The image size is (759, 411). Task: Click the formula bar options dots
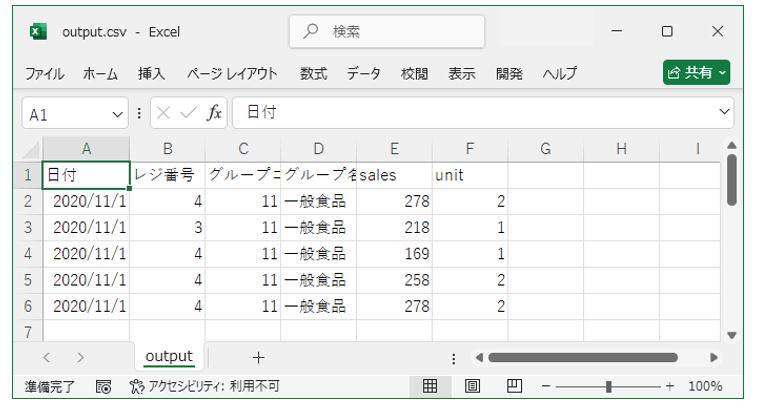pos(139,113)
